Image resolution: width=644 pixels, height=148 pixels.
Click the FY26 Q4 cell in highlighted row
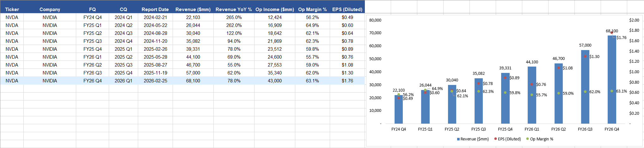coord(93,81)
